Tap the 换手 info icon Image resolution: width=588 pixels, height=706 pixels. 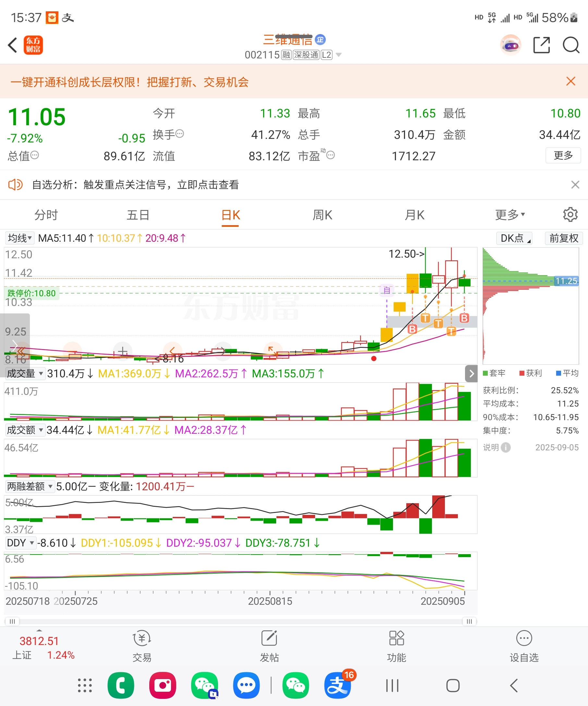[180, 134]
